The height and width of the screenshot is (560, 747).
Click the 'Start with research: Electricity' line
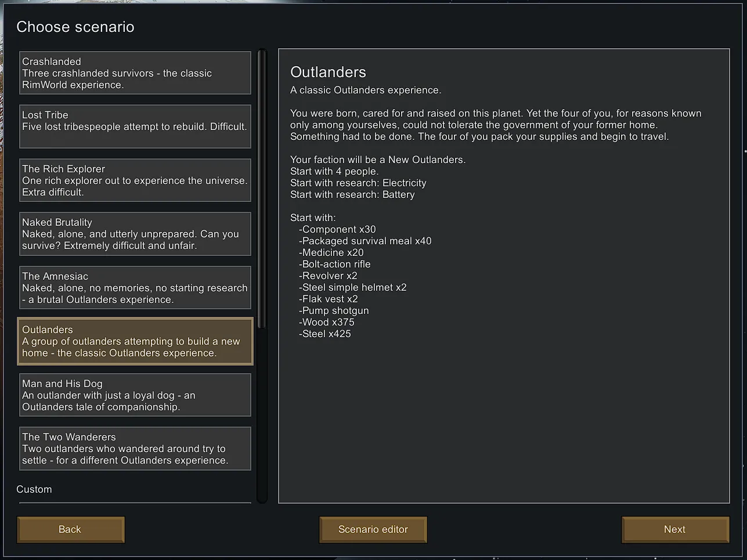358,183
